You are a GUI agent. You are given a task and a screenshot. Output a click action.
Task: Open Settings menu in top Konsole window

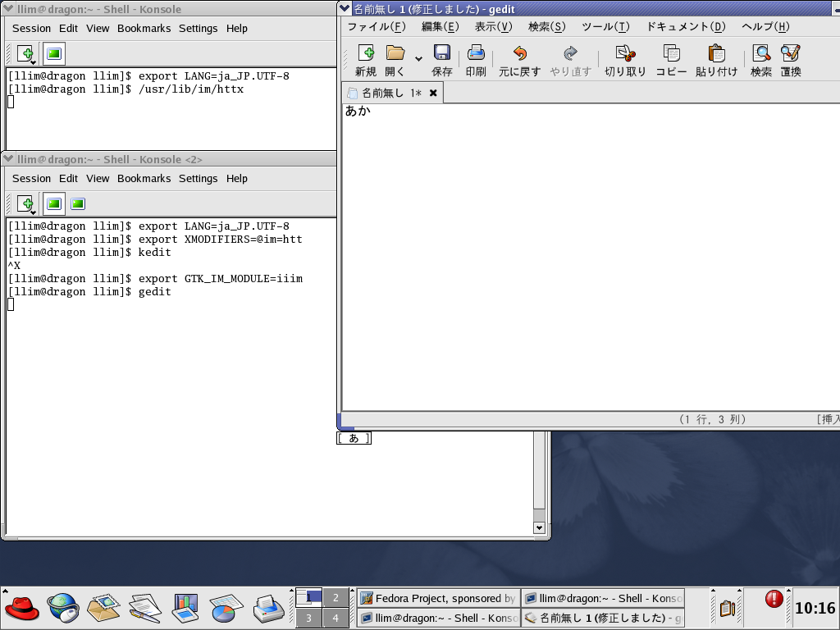tap(199, 29)
